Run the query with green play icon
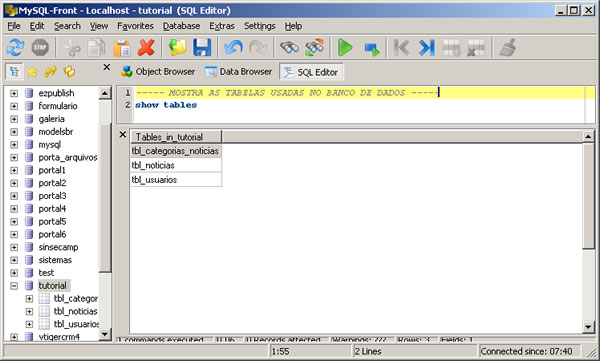 [x=345, y=48]
